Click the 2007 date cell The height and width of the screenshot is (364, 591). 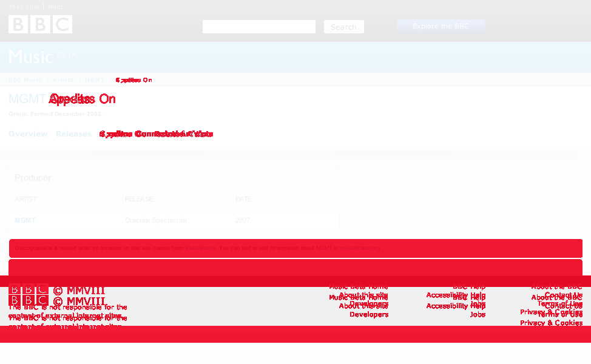242,220
